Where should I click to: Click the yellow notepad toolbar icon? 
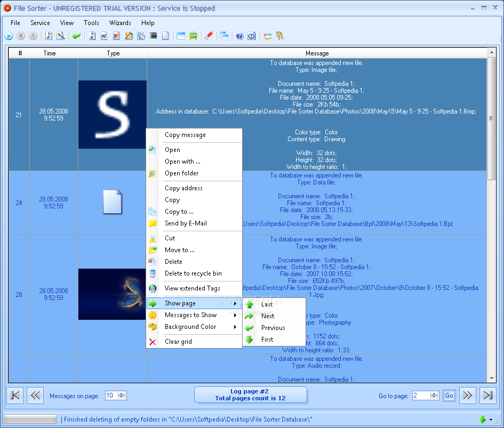tap(129, 36)
